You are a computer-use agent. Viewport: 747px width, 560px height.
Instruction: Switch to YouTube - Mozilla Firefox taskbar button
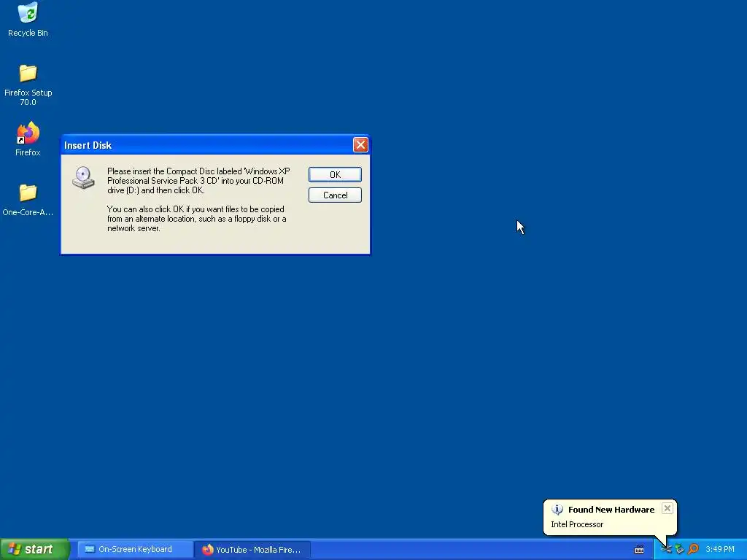(252, 550)
